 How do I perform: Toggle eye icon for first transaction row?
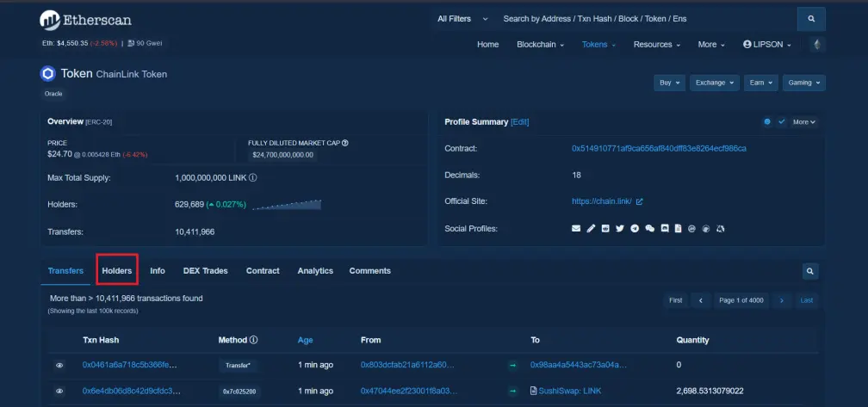tap(59, 365)
